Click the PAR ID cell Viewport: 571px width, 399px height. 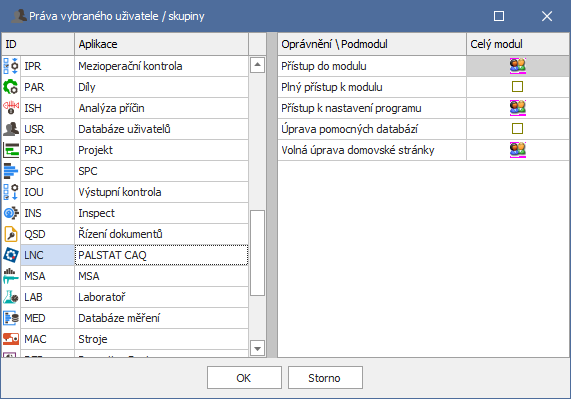click(47, 87)
